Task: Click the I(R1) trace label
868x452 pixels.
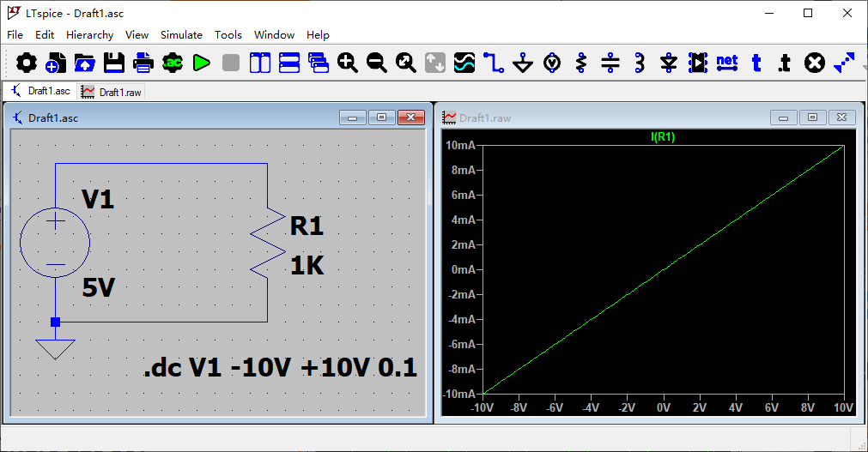Action: tap(663, 137)
